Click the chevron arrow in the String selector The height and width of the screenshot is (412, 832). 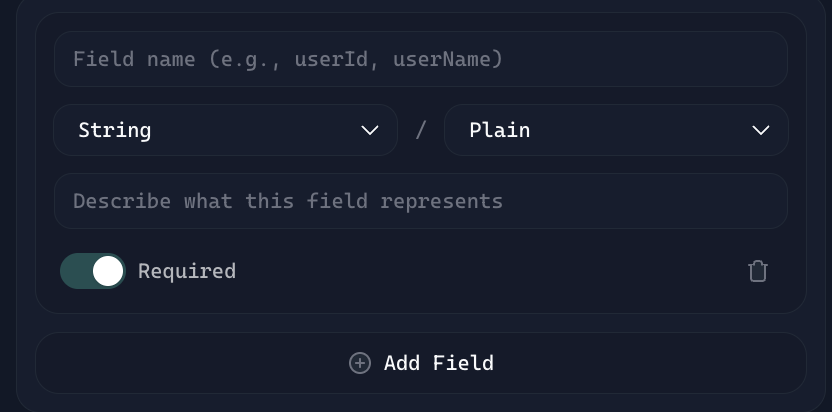point(370,131)
